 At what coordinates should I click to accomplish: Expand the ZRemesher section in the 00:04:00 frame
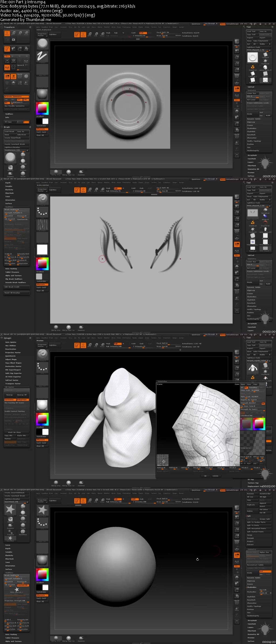click(252, 603)
